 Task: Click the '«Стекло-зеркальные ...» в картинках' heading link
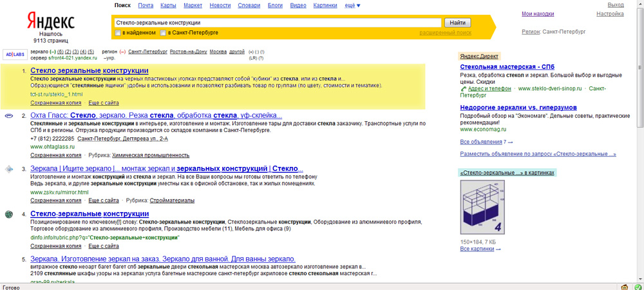[507, 173]
